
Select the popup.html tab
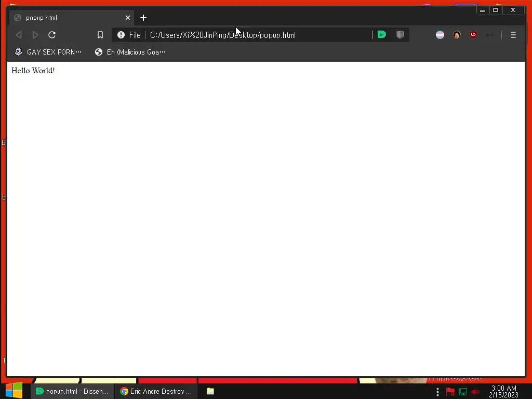[x=71, y=18]
